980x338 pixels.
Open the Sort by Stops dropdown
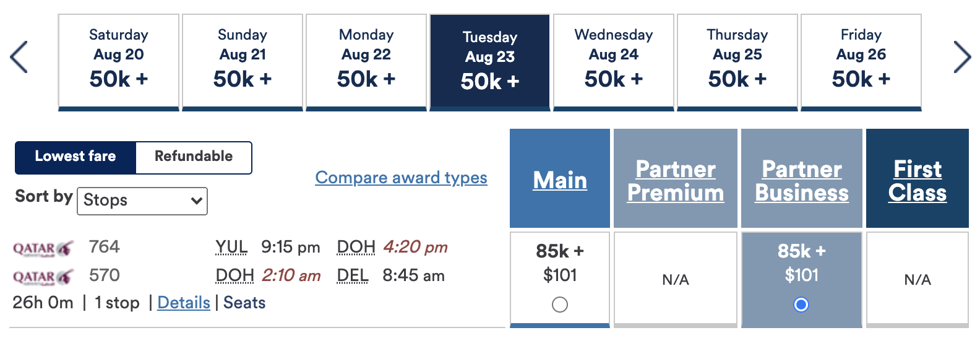point(142,201)
